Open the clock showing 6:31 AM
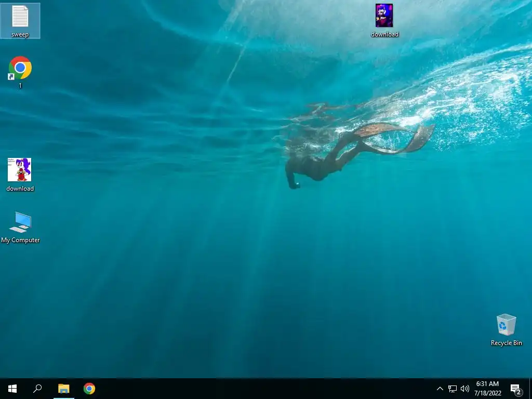532x399 pixels. pyautogui.click(x=487, y=389)
